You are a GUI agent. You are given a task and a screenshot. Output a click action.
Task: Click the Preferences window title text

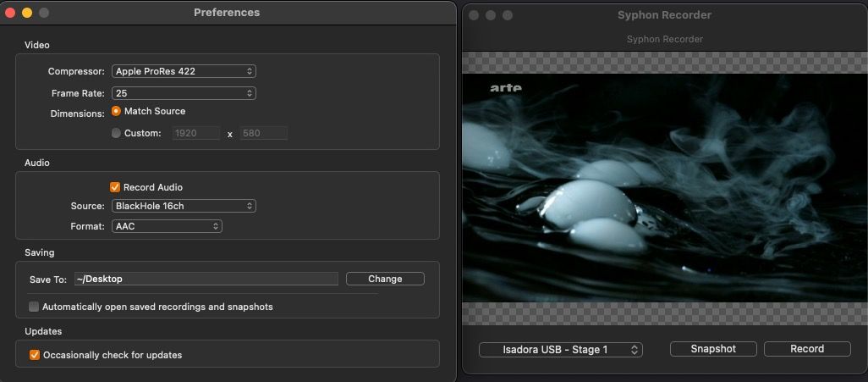tap(227, 12)
